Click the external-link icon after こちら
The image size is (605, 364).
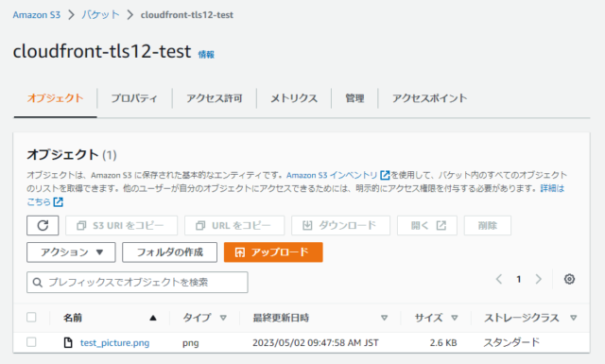[x=59, y=202]
